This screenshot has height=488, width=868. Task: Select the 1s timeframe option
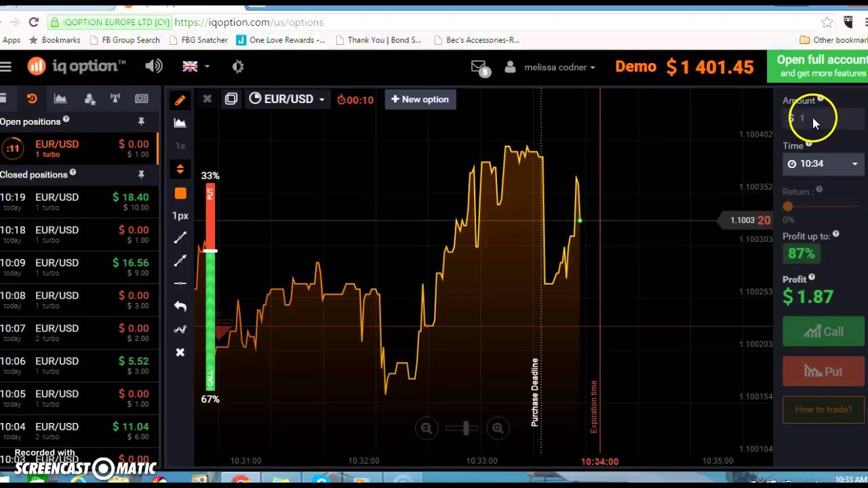pos(180,146)
